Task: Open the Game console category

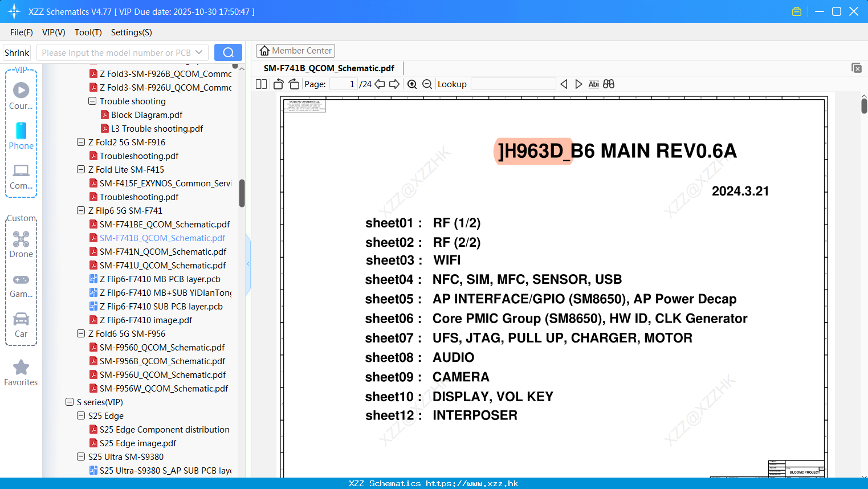Action: point(21,285)
